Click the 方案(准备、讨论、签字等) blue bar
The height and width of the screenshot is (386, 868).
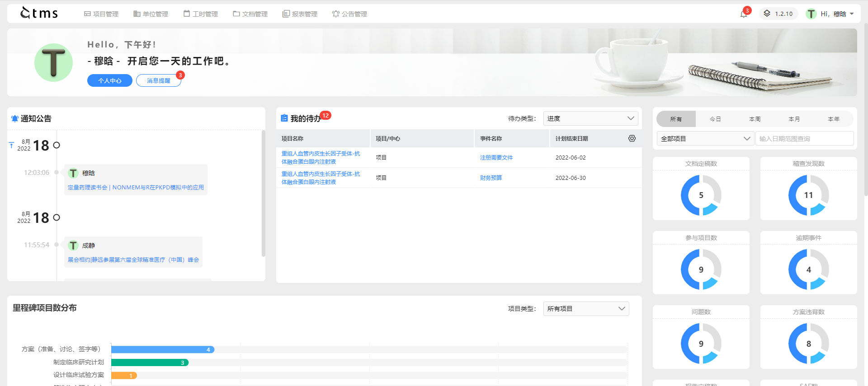(163, 349)
